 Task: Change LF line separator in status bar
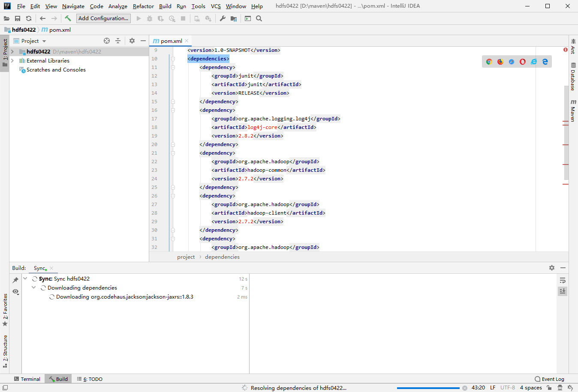pyautogui.click(x=493, y=388)
